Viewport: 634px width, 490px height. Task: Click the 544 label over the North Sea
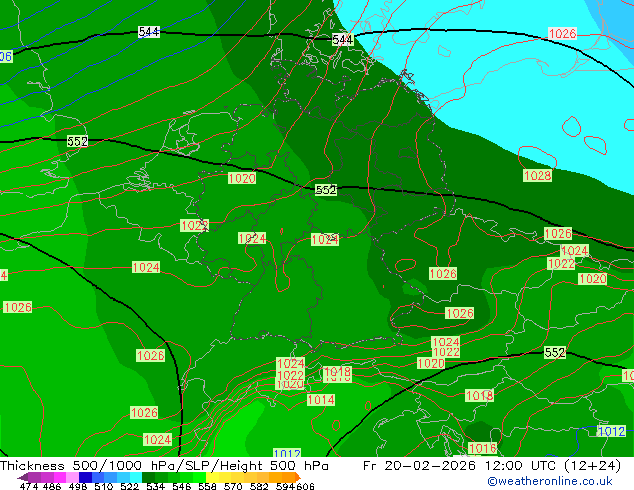click(149, 32)
